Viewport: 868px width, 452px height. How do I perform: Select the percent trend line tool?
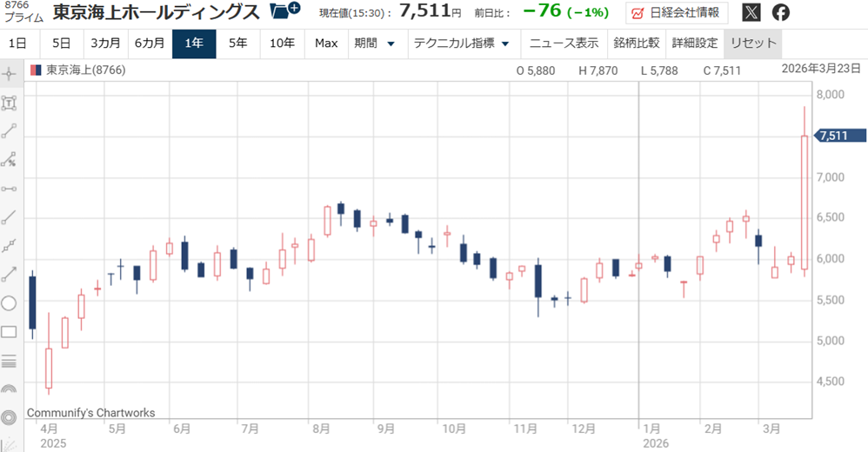pyautogui.click(x=10, y=160)
